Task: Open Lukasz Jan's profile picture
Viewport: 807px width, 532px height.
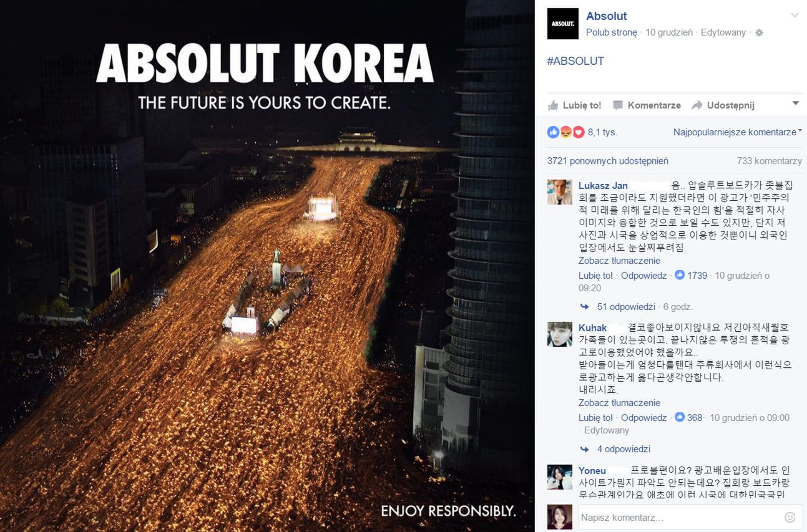Action: (560, 192)
